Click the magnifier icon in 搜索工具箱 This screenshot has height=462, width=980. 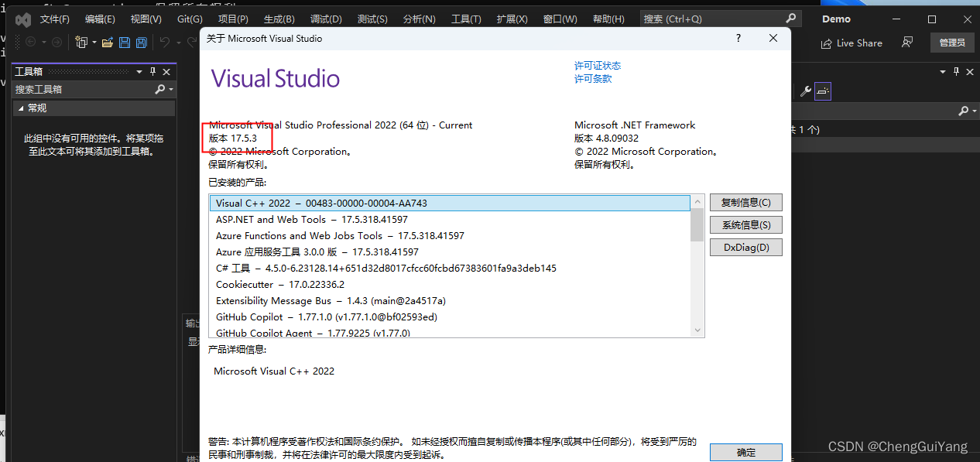(x=160, y=90)
